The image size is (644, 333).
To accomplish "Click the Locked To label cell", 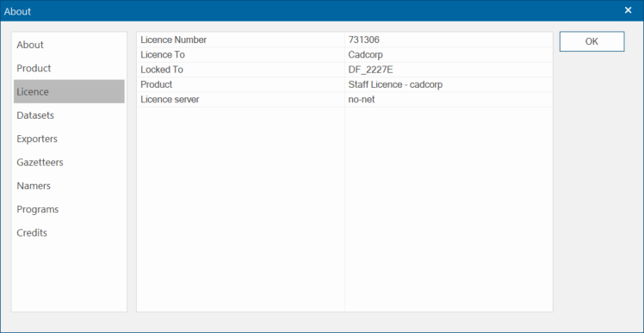I will point(241,70).
